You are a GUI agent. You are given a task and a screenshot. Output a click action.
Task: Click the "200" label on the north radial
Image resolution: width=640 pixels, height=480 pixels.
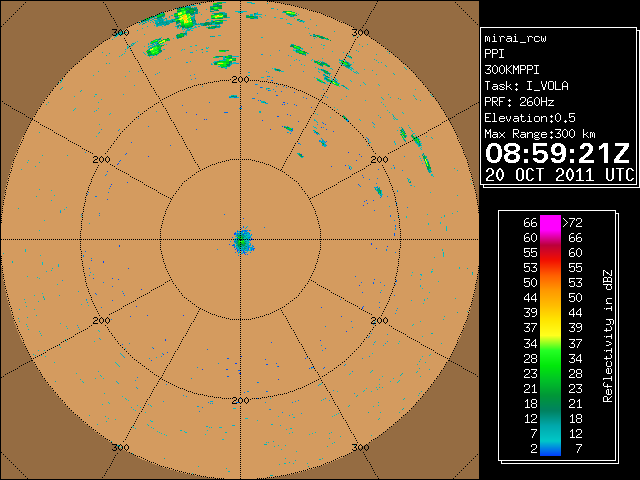(240, 80)
